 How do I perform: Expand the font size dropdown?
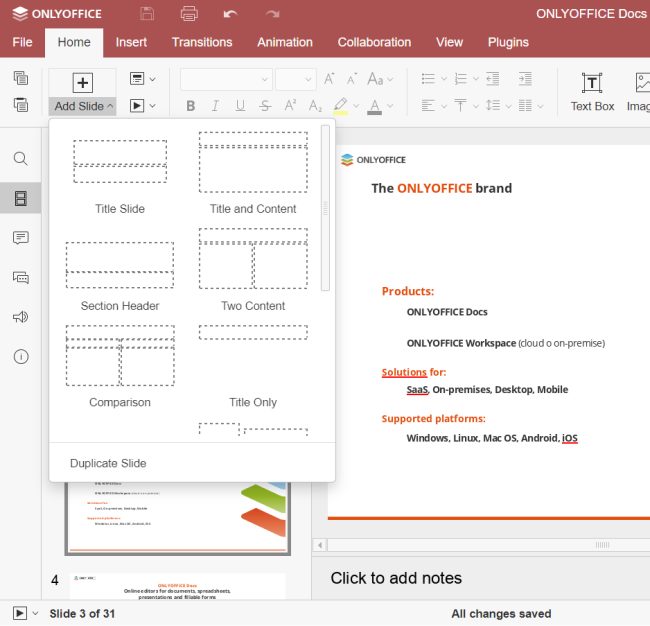[308, 80]
